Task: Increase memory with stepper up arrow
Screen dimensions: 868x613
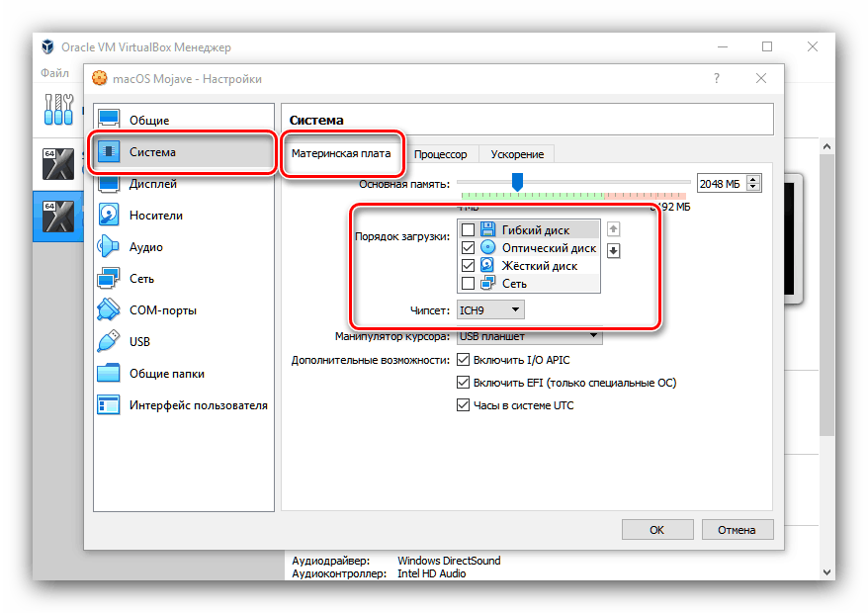Action: pos(753,179)
